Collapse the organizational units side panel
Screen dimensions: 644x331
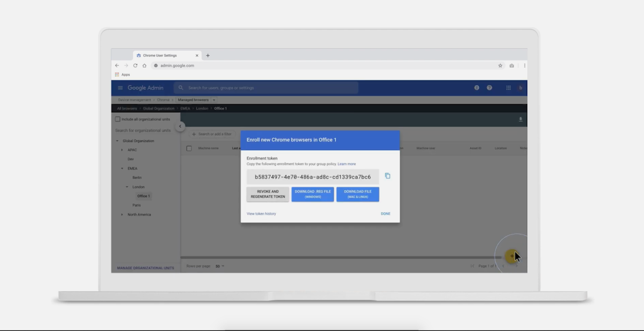[x=180, y=126]
